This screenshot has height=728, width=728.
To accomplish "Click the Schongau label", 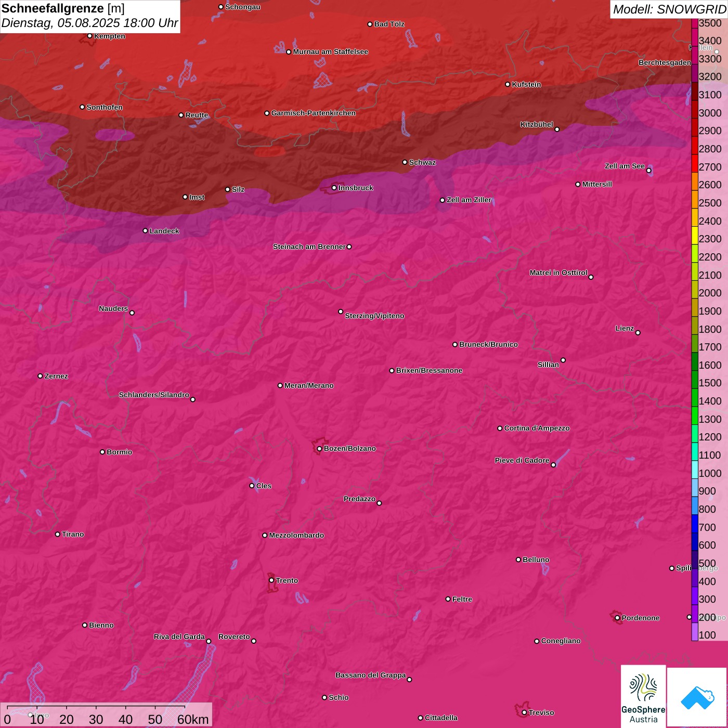I will pyautogui.click(x=242, y=7).
